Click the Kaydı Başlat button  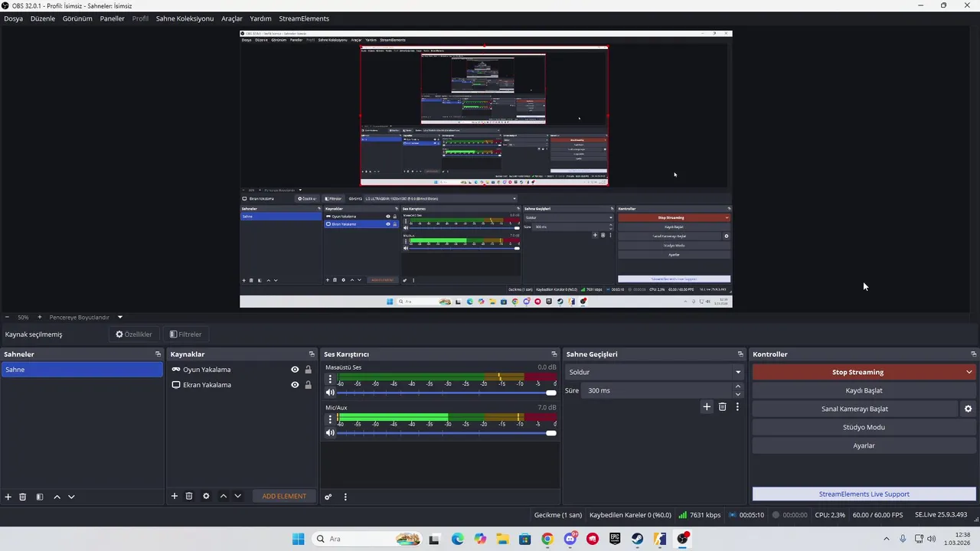click(x=864, y=390)
